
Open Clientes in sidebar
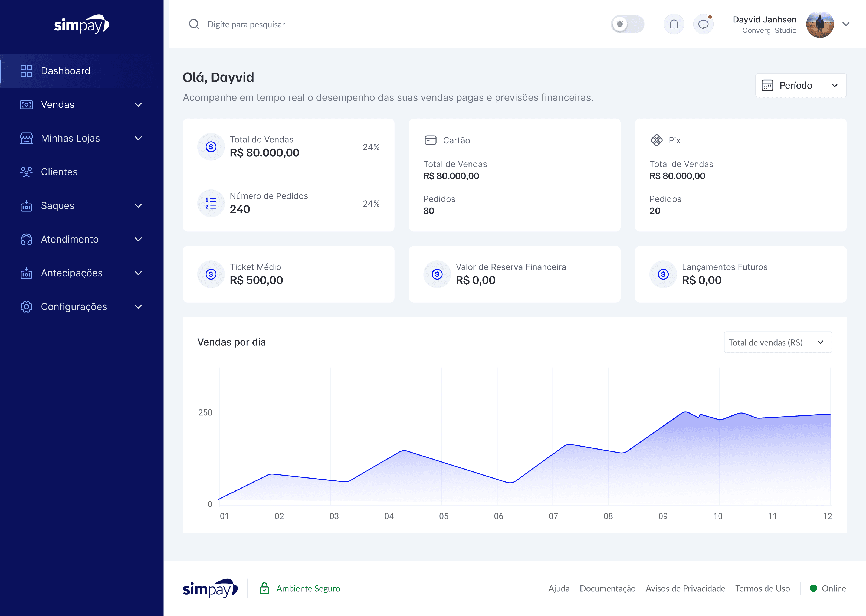point(81,172)
